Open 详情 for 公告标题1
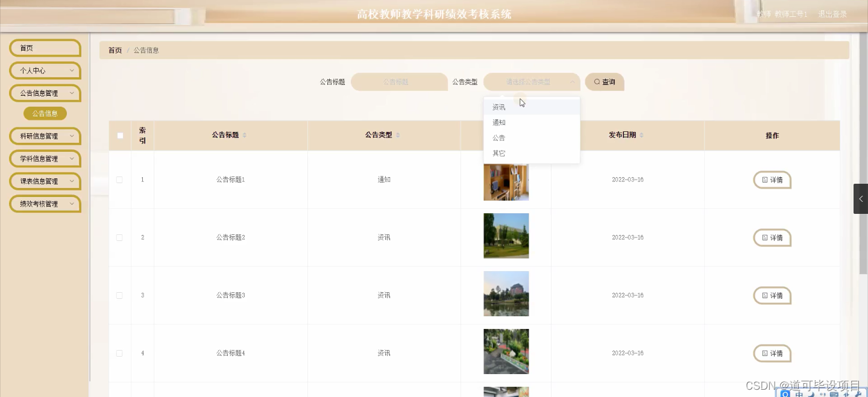The image size is (868, 397). (772, 180)
